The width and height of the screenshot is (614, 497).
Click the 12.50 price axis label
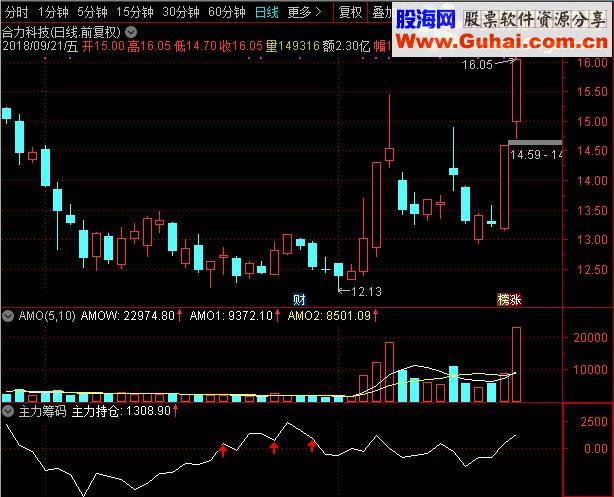592,269
